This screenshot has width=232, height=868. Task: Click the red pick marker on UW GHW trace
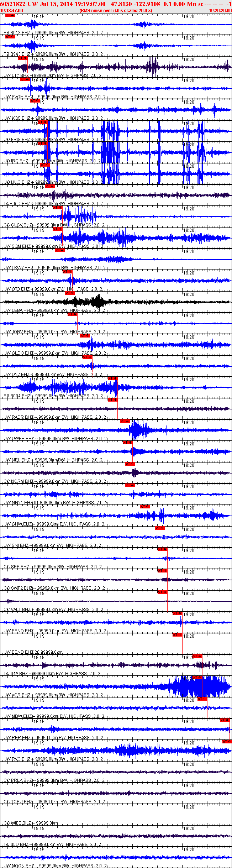coord(145,507)
